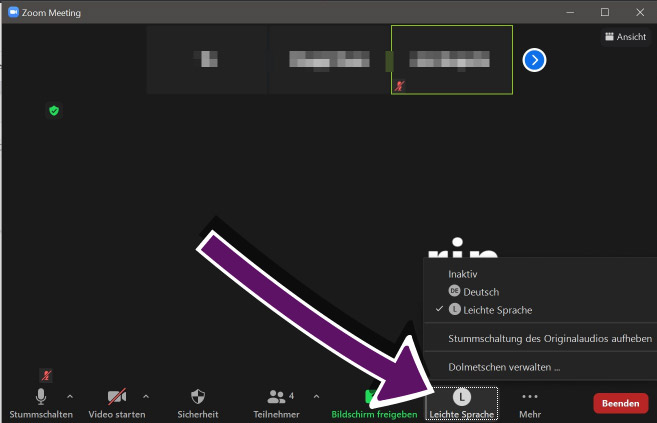Select the highlighted participant video tile
The image size is (657, 423).
pyautogui.click(x=452, y=59)
